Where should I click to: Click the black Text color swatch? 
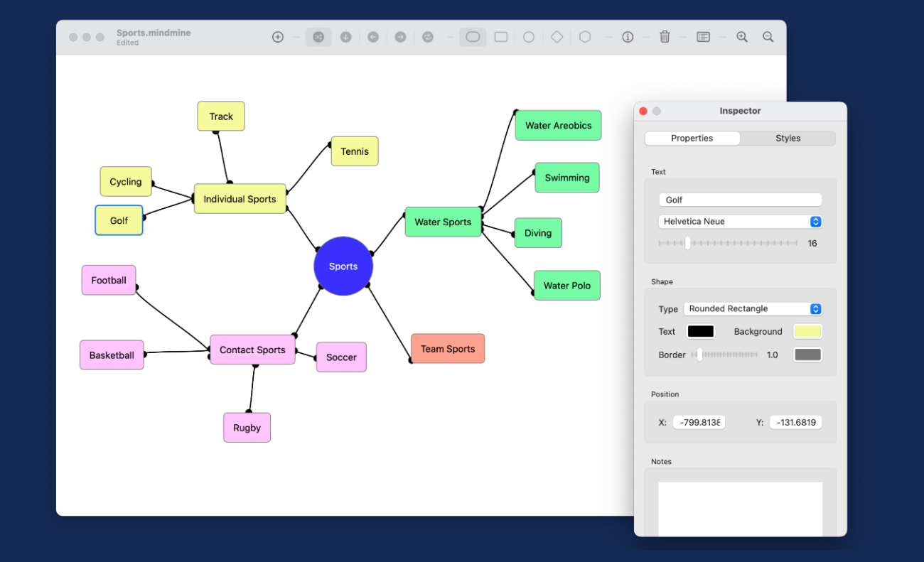(x=700, y=332)
